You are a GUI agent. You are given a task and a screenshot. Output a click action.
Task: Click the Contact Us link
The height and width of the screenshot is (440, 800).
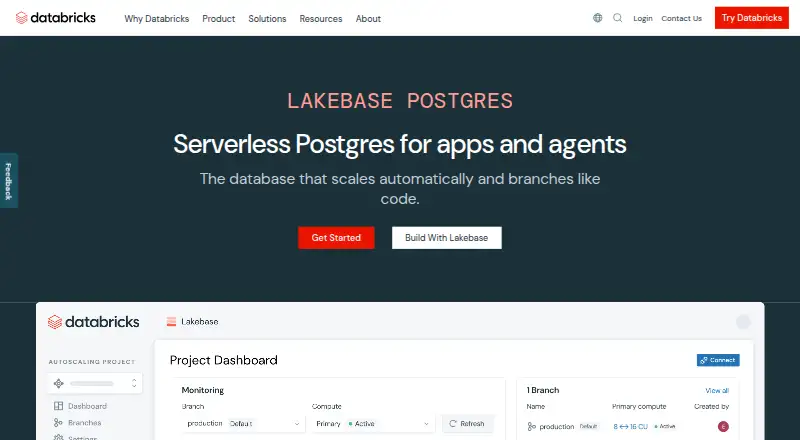coord(682,18)
